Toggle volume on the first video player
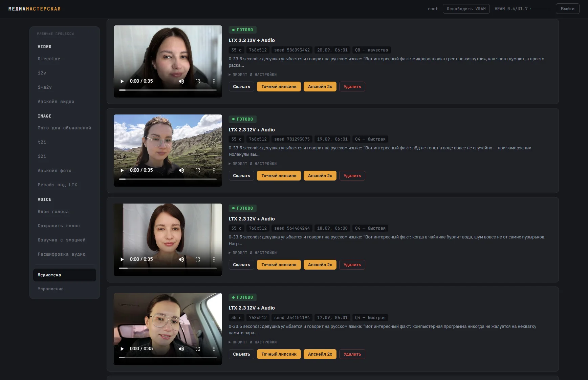 pos(181,81)
